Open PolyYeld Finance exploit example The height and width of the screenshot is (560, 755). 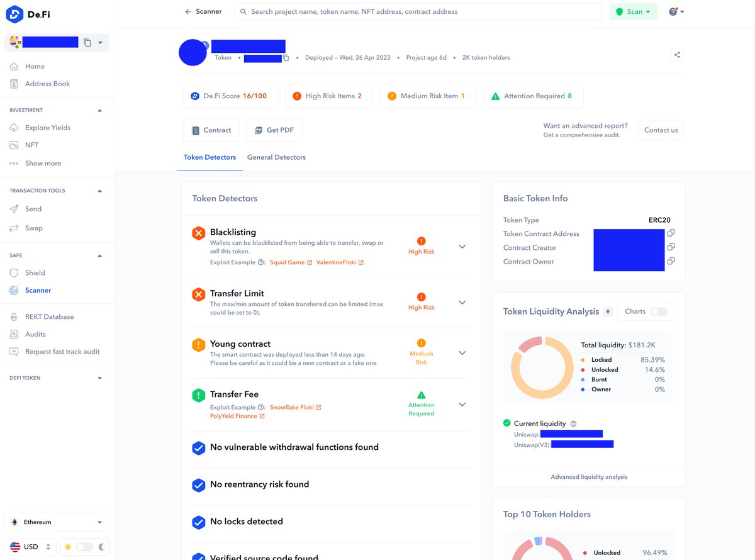coord(237,417)
